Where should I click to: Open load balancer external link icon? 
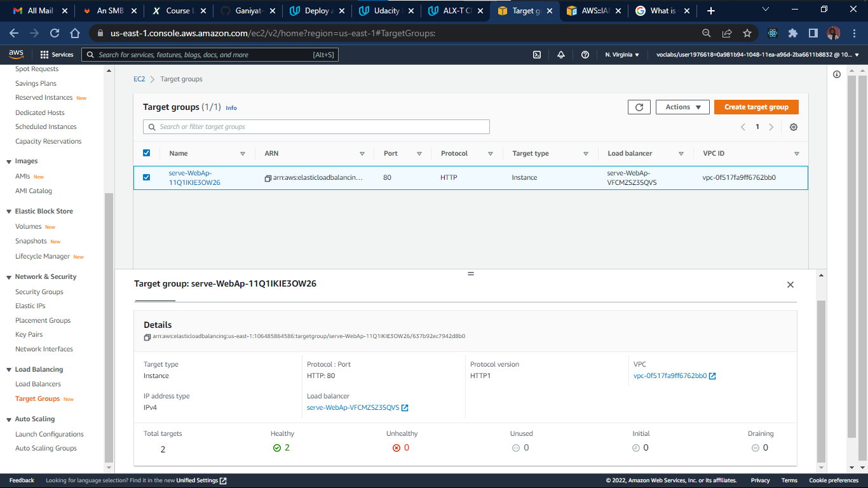[405, 407]
